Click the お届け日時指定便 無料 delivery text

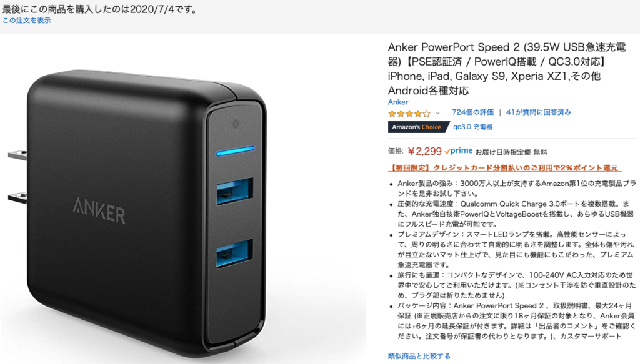pos(511,152)
